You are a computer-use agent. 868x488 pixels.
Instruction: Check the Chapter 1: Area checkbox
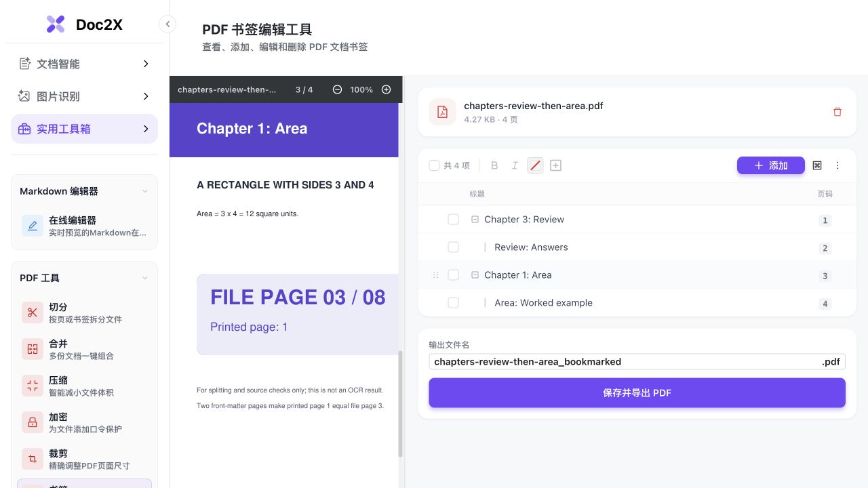click(x=454, y=275)
